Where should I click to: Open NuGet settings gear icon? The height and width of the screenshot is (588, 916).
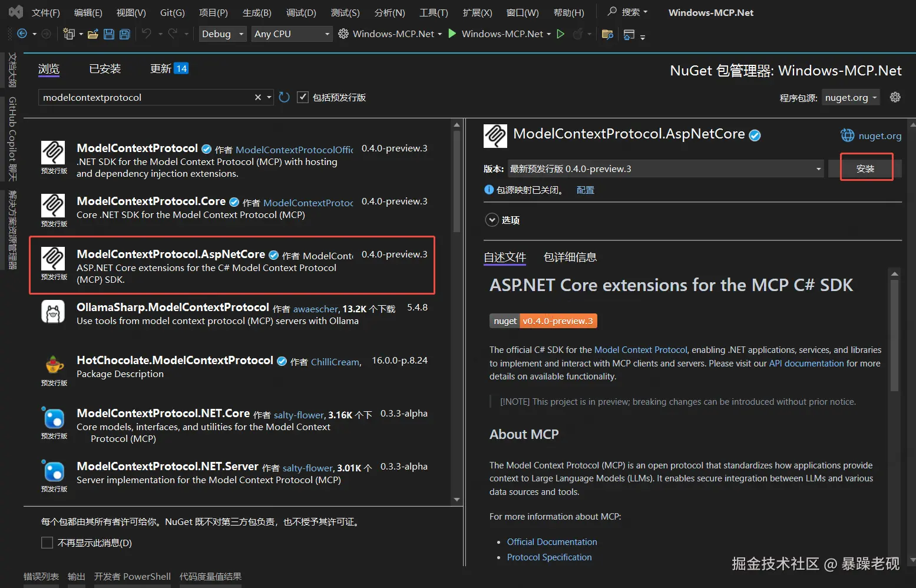[895, 97]
